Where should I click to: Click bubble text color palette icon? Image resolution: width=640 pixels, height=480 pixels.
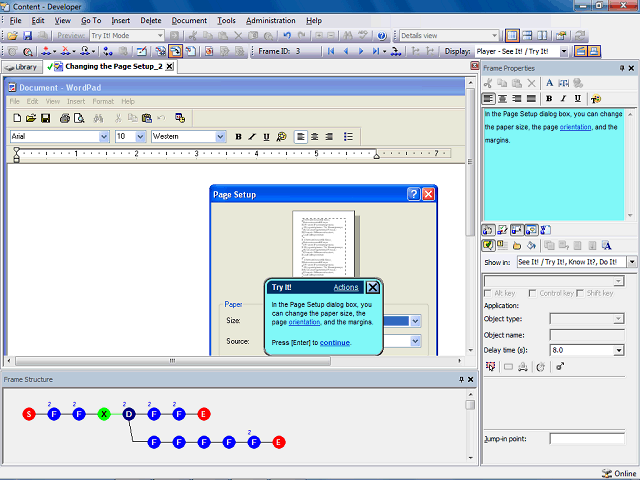596,99
